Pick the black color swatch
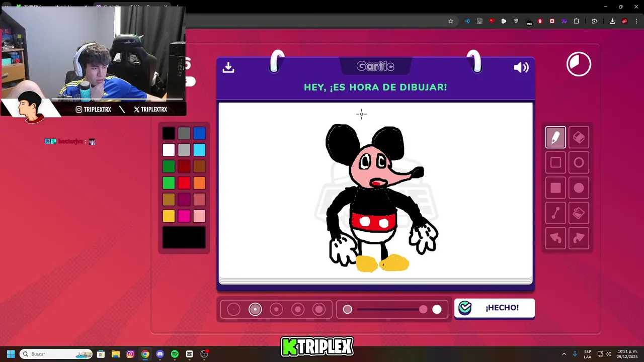The height and width of the screenshot is (362, 644). [x=169, y=133]
